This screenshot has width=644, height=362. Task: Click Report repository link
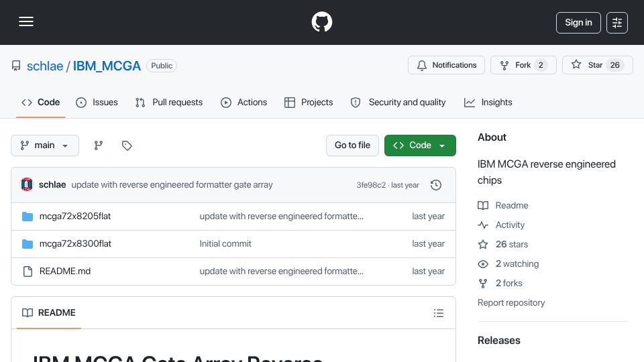[511, 302]
